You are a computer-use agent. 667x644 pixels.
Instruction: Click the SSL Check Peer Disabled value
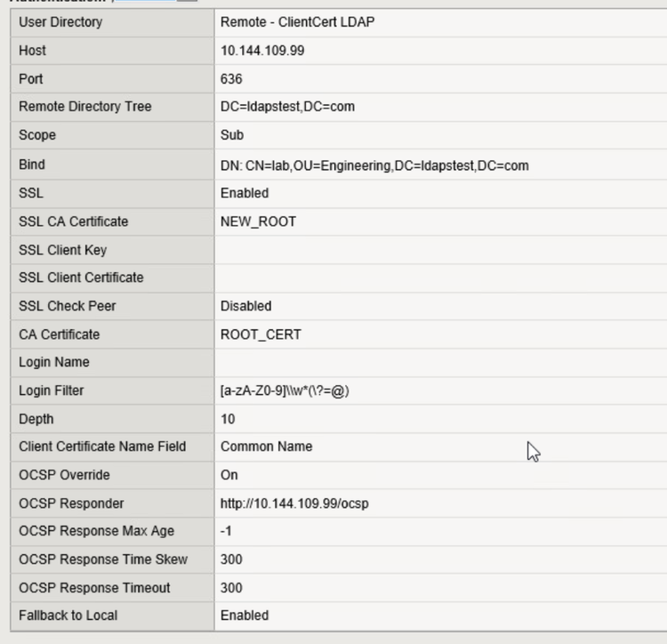[x=246, y=306]
